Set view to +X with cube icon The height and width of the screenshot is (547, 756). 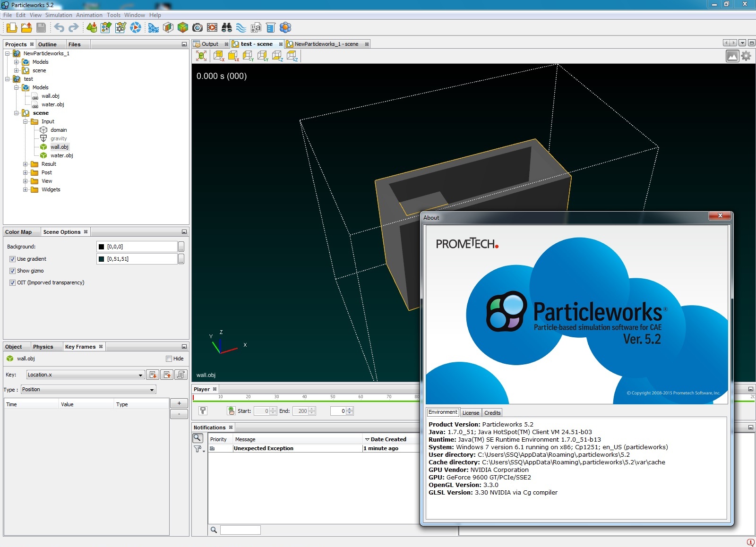coord(233,56)
